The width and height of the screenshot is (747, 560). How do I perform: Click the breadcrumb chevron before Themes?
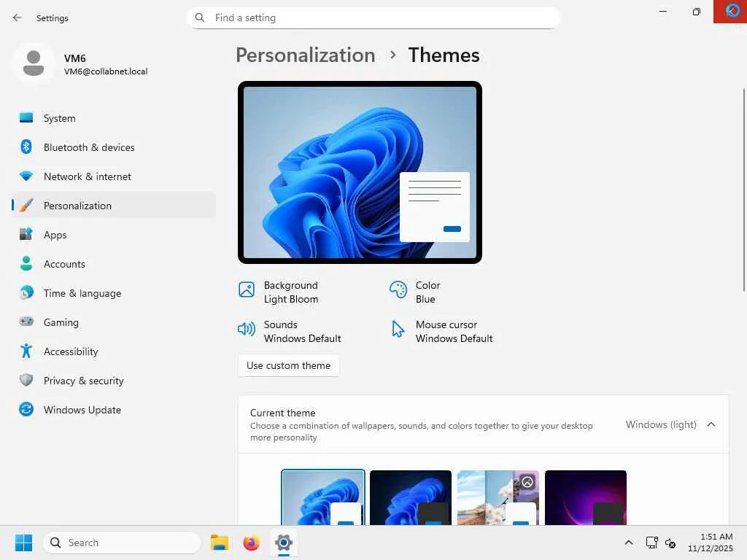392,55
